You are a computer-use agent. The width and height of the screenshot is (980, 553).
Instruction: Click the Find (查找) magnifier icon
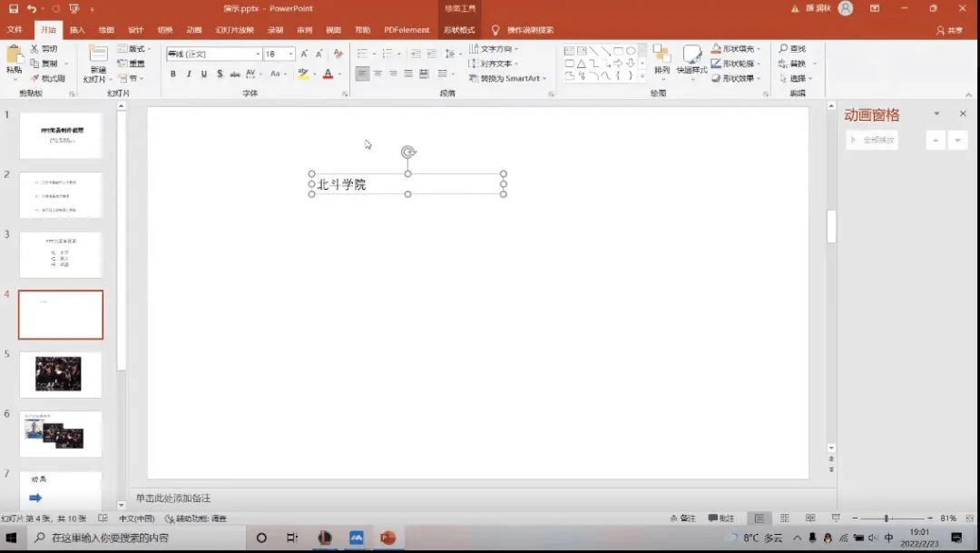coord(784,49)
